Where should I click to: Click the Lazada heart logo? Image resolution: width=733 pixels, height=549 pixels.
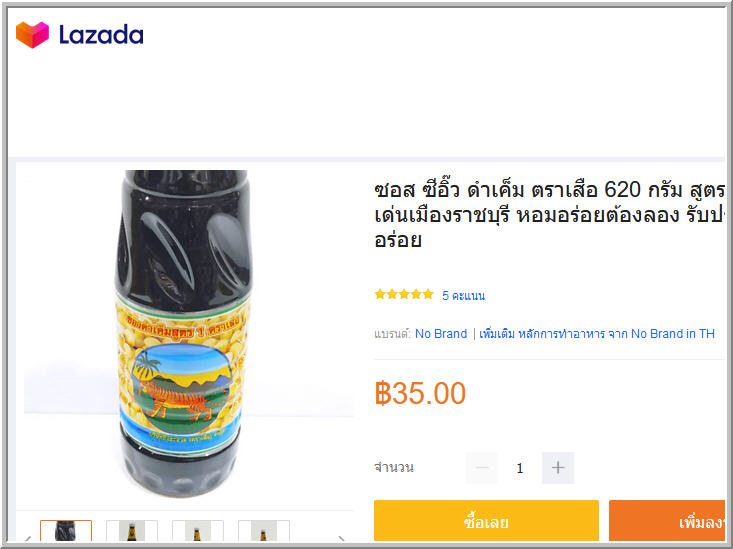point(32,35)
